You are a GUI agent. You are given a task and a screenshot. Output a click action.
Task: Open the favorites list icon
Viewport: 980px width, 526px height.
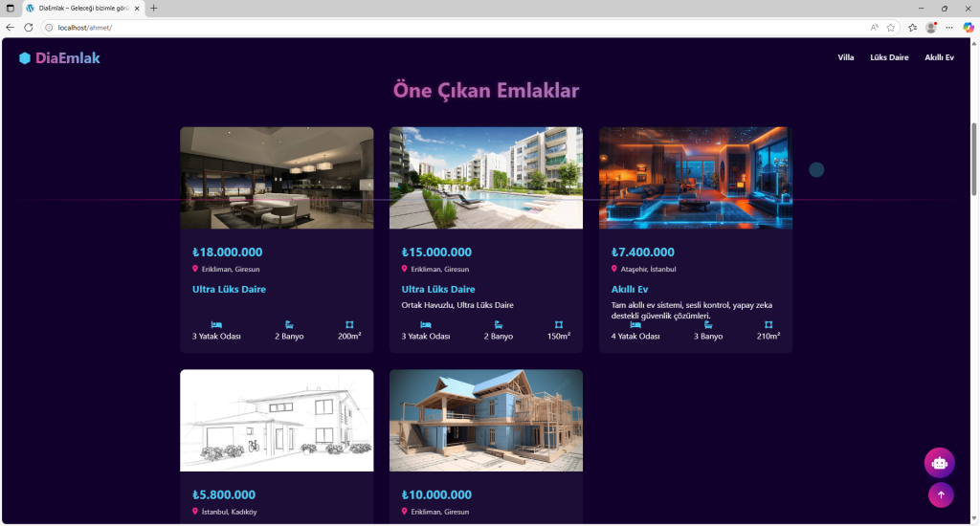tap(912, 28)
